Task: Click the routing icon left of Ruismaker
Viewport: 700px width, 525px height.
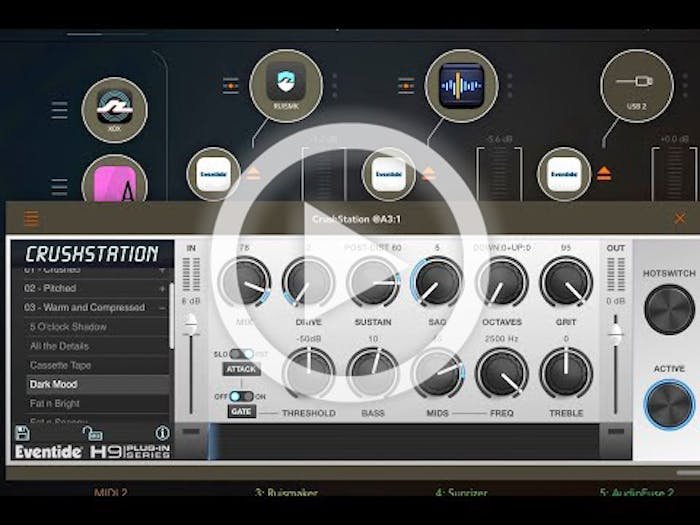Action: point(231,86)
